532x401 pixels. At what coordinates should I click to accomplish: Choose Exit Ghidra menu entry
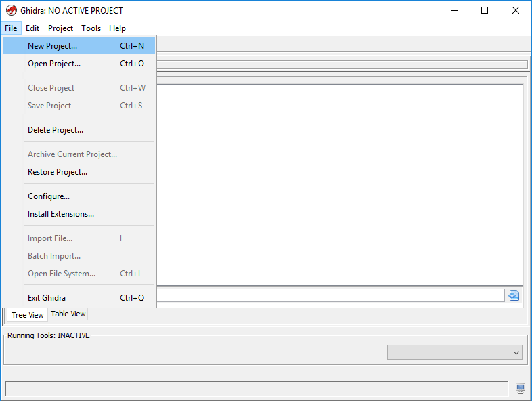(79, 298)
